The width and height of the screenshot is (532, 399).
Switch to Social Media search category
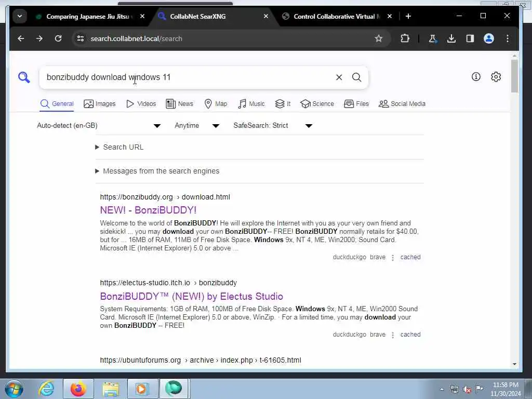pos(402,104)
